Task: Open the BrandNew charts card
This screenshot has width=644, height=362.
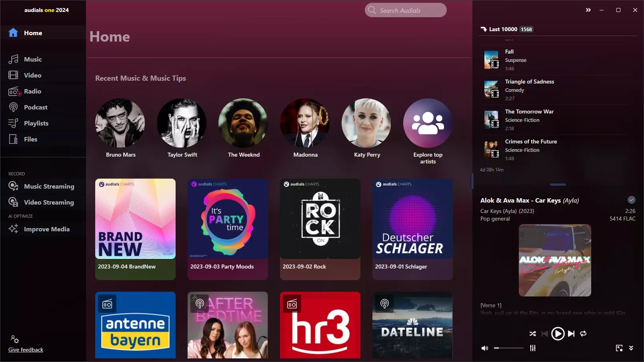Action: click(135, 229)
